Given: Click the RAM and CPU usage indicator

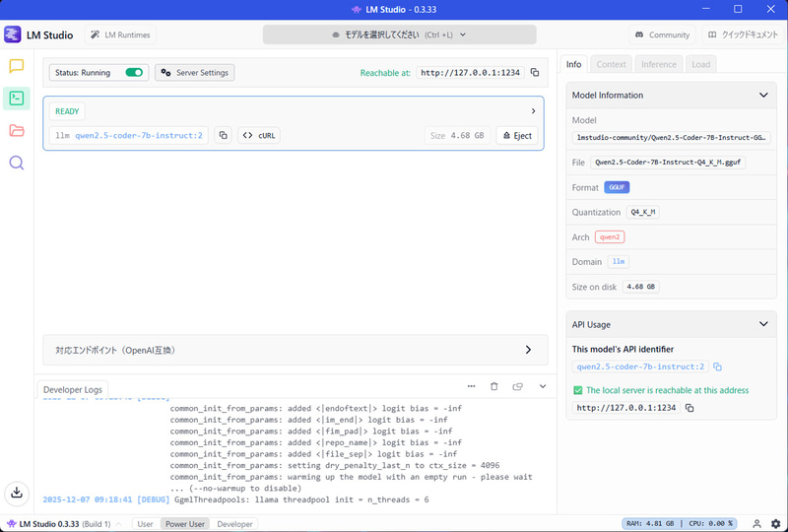Looking at the screenshot, I should click(x=681, y=523).
